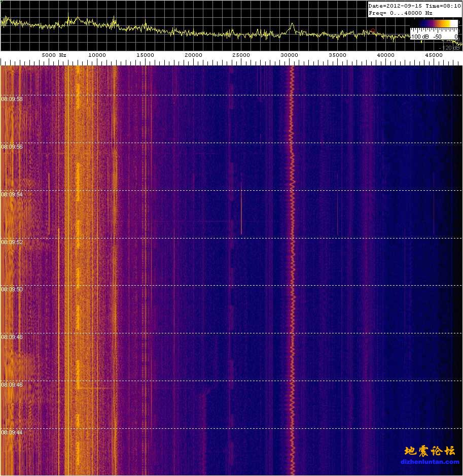This screenshot has height=476, width=463.
Task: Select the 08:09:50 time marker label
Action: coord(12,289)
